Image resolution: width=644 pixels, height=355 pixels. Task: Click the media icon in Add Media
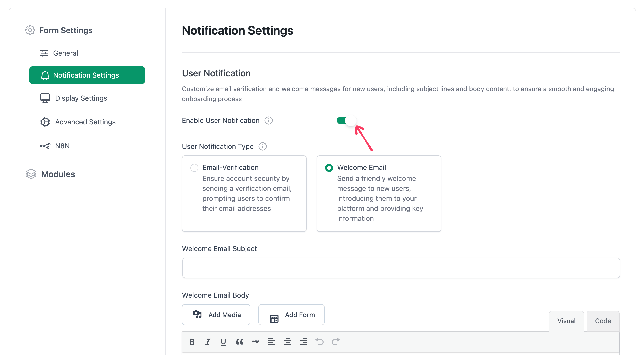pos(197,314)
